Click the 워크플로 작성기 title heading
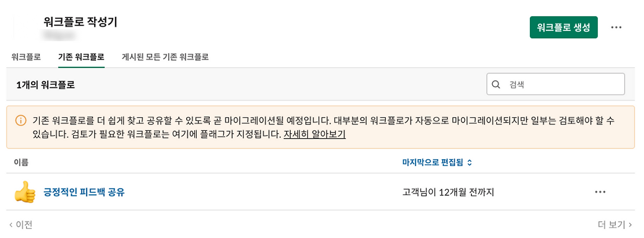 80,22
